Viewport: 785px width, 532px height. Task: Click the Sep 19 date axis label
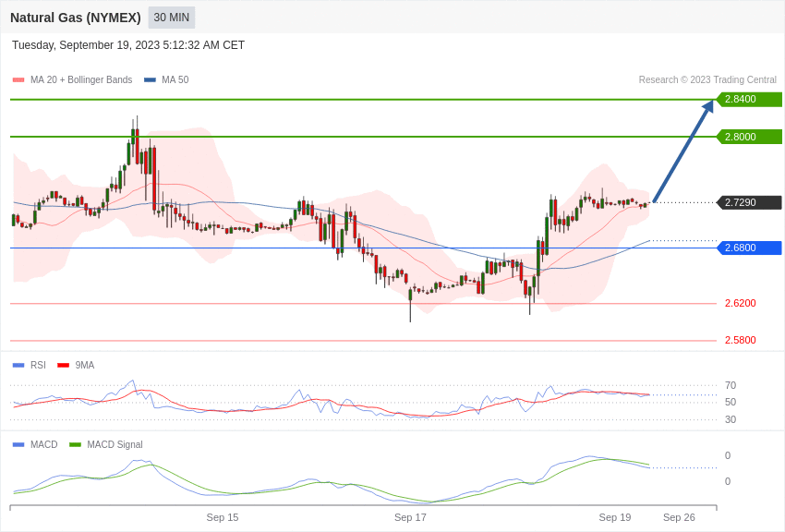pyautogui.click(x=615, y=517)
